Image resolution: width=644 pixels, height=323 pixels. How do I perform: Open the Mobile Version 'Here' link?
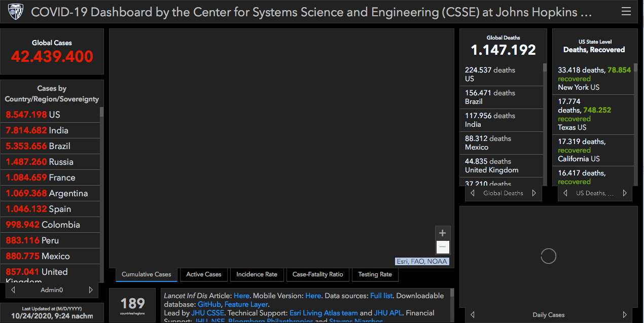313,296
